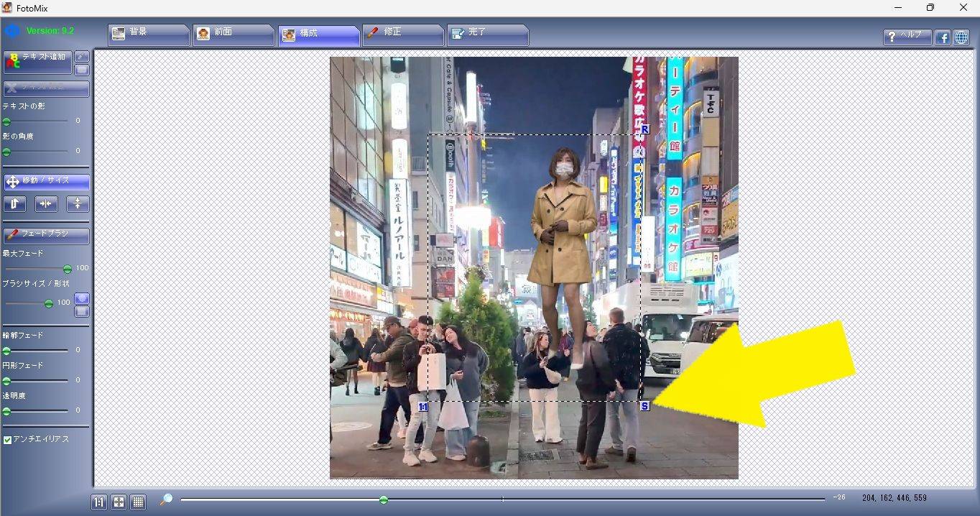Switch to the 修正 tab
Screen dimensions: 980x516
click(x=402, y=34)
